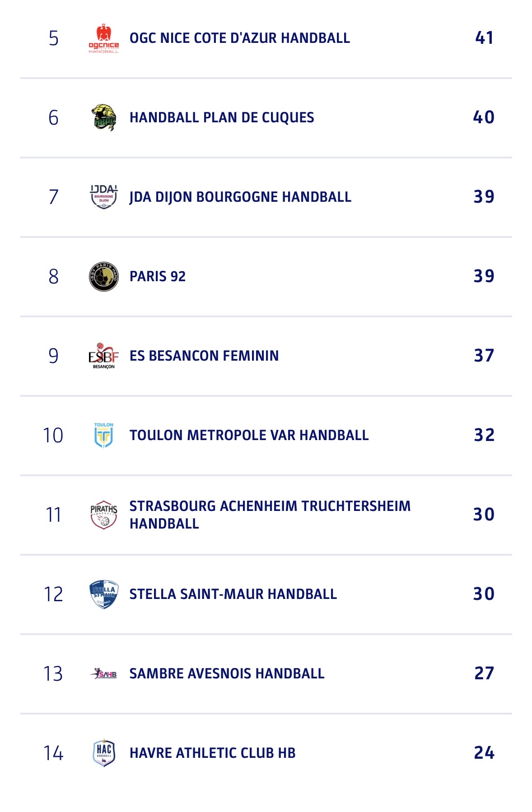Select the Stella St-Maur crest

click(103, 594)
